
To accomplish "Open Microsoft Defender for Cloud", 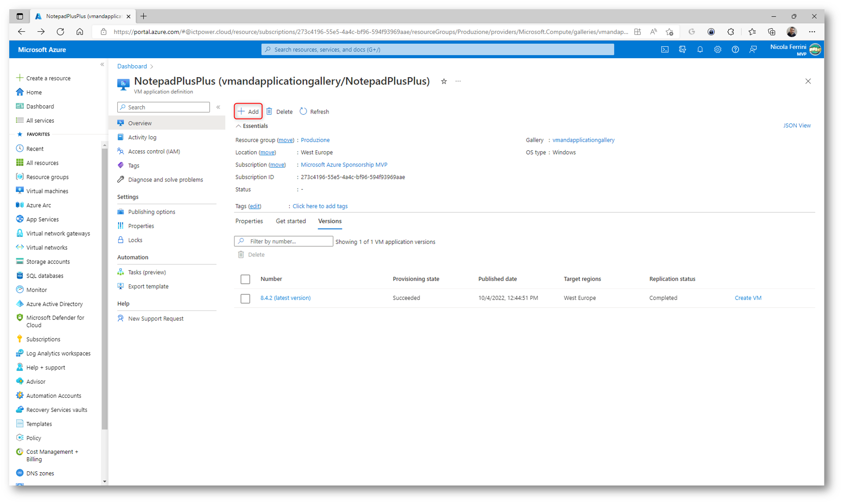I will click(55, 321).
